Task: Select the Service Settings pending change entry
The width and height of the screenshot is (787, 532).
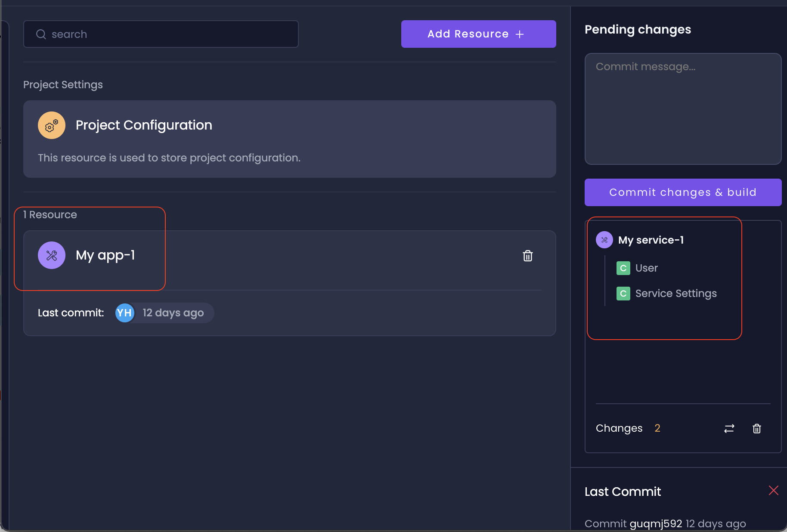Action: [x=675, y=293]
